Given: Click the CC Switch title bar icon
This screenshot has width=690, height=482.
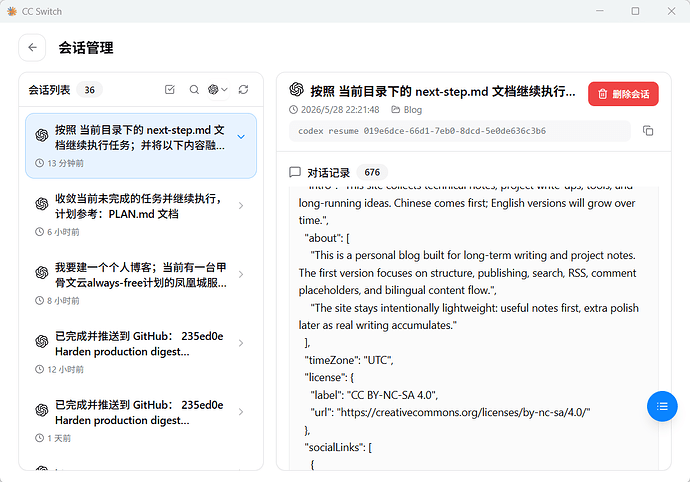Looking at the screenshot, I should click(12, 11).
